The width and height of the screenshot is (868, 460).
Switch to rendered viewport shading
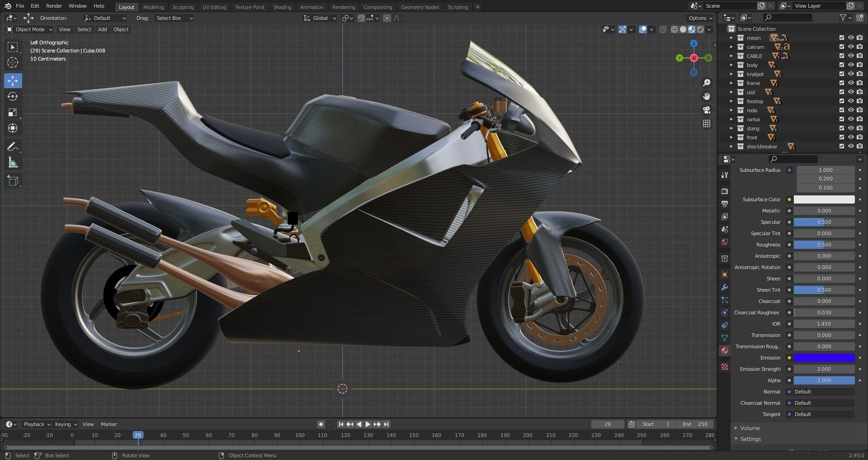click(700, 29)
